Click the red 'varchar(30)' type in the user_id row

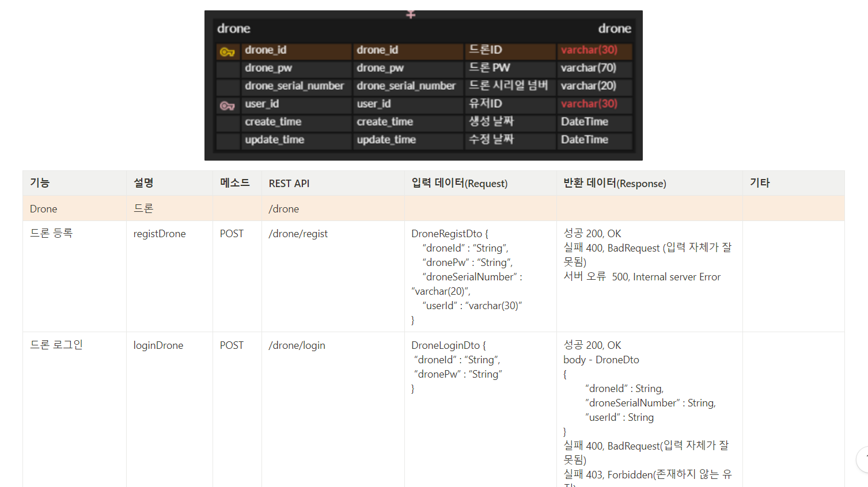[x=589, y=104]
